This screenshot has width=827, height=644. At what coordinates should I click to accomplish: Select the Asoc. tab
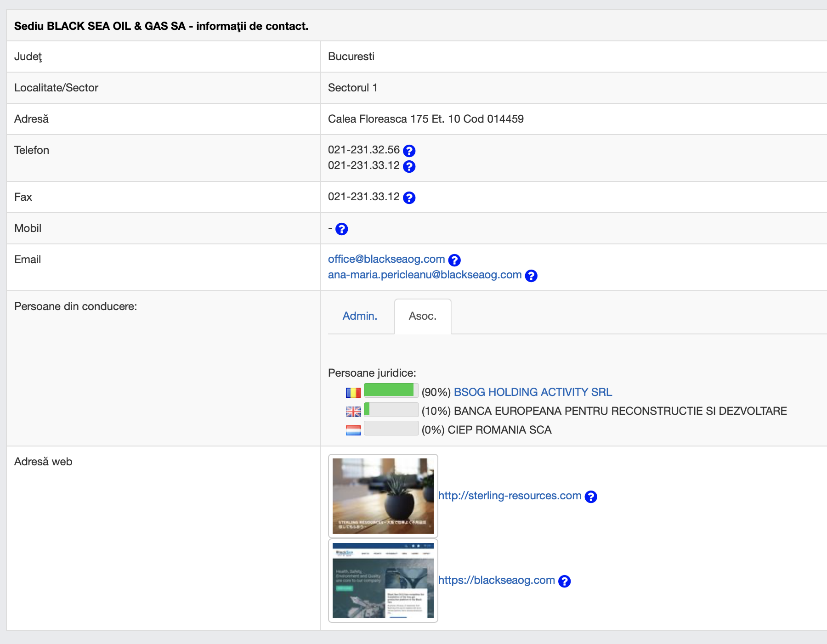pyautogui.click(x=422, y=316)
